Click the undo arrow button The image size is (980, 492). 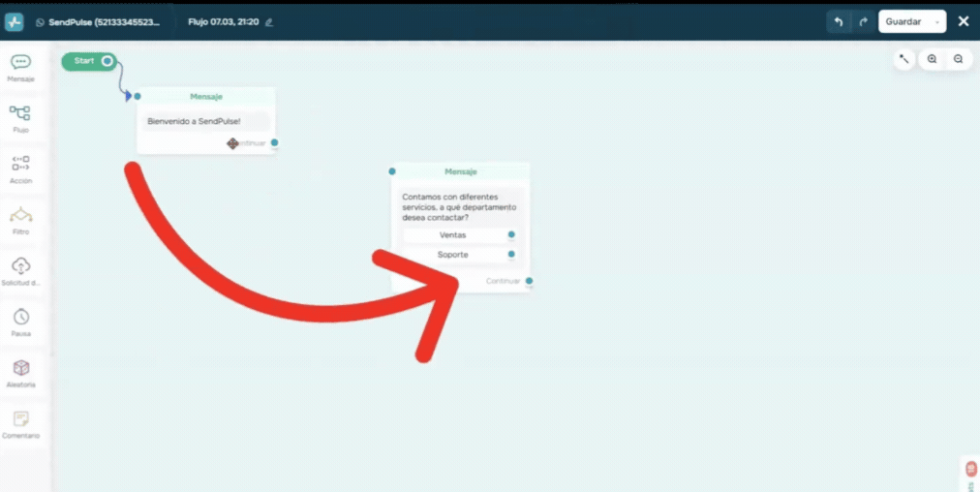click(839, 21)
